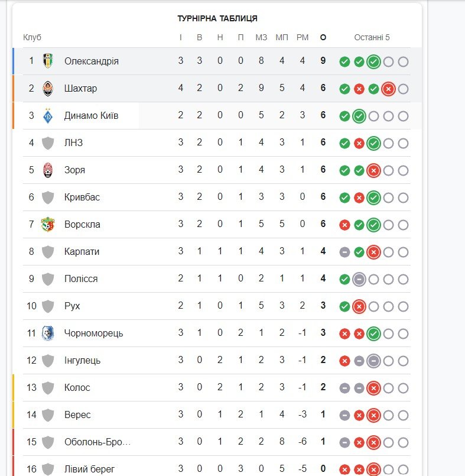
Task: Click Рух's circled red loss icon
Action: 359,307
